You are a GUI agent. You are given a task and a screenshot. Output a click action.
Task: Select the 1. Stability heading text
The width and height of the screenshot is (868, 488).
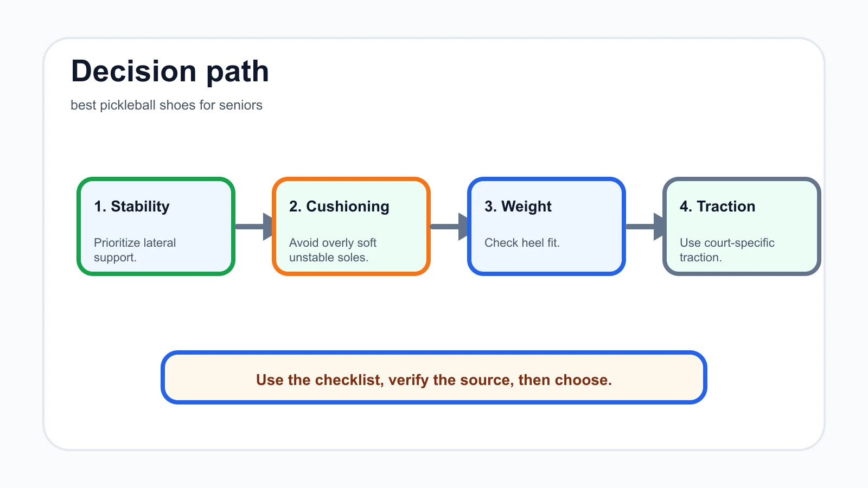click(x=132, y=207)
